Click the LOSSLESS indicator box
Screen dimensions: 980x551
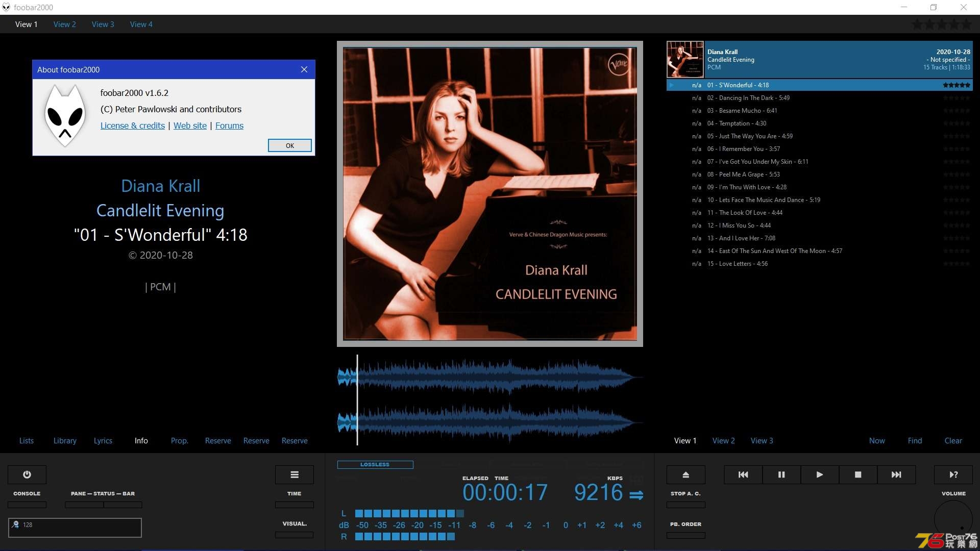375,465
